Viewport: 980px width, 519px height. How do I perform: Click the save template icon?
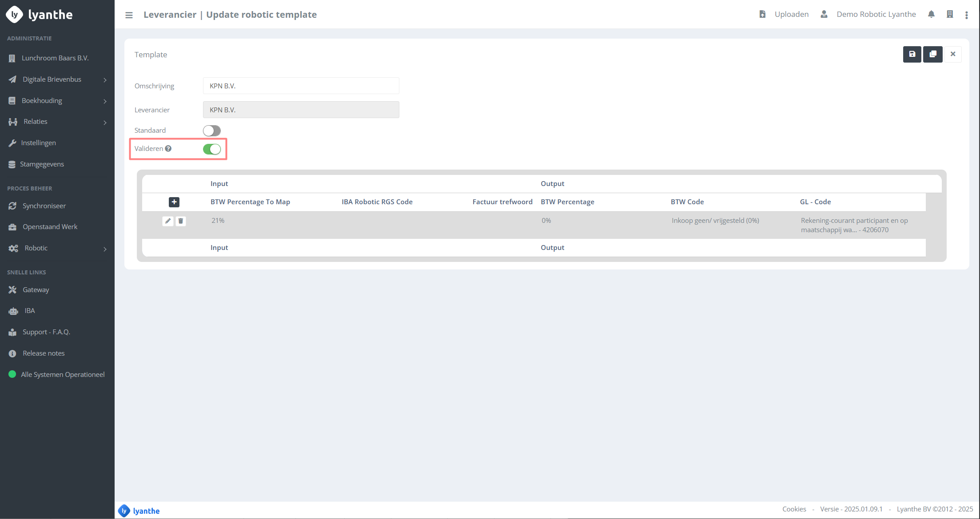coord(912,54)
